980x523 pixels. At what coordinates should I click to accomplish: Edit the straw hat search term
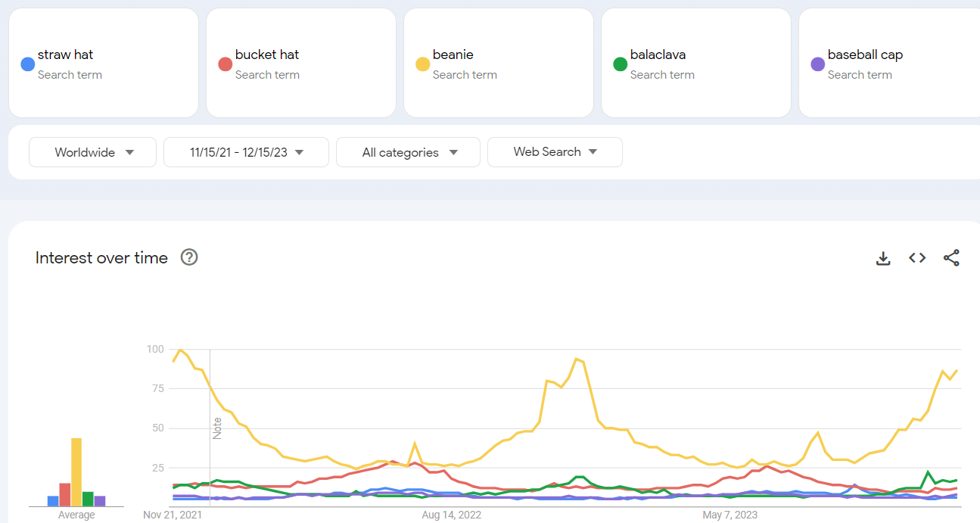pos(66,54)
